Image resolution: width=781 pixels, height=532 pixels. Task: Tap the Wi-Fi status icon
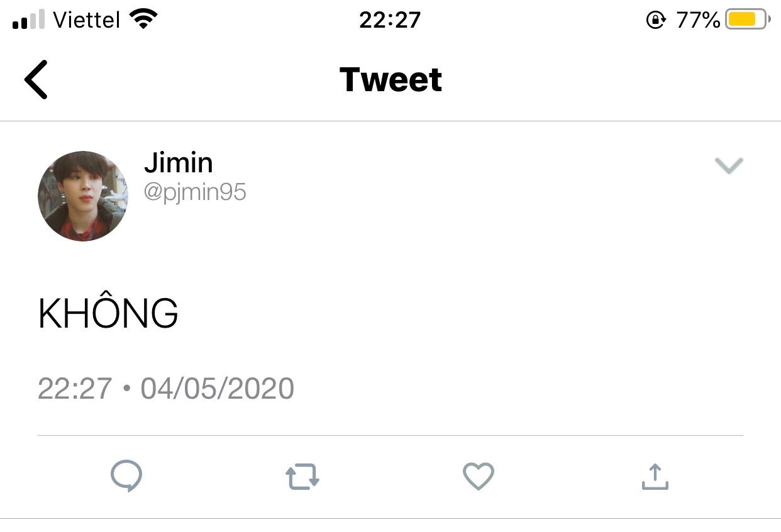pyautogui.click(x=143, y=19)
